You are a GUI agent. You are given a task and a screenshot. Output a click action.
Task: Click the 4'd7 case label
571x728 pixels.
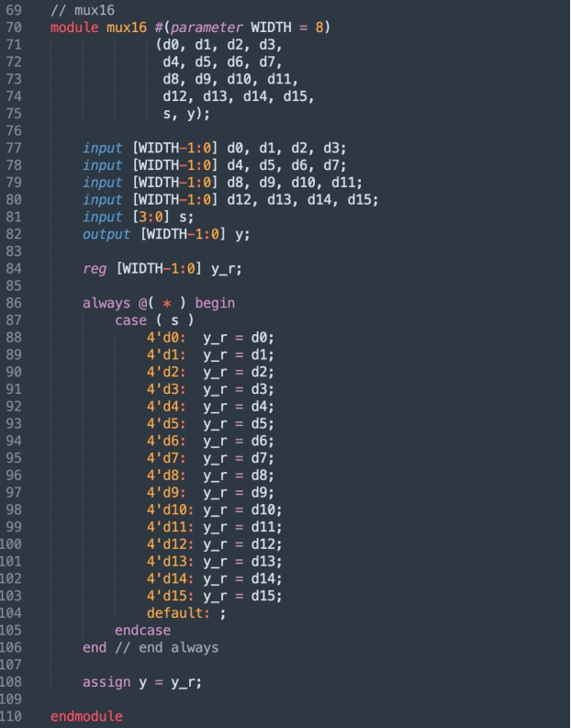coord(165,457)
